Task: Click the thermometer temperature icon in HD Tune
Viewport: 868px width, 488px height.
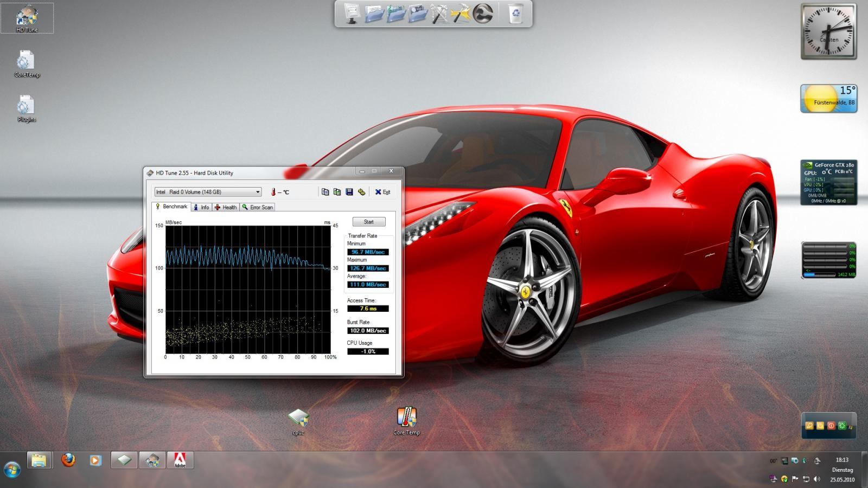Action: coord(273,192)
